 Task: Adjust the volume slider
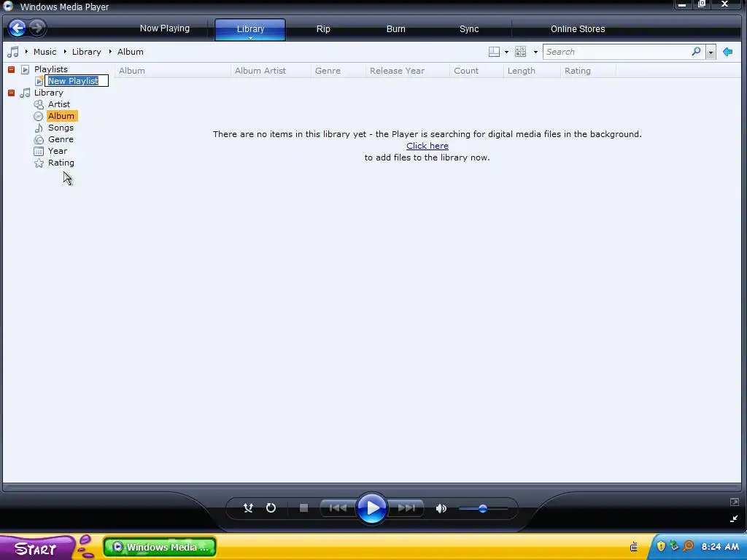tap(483, 508)
